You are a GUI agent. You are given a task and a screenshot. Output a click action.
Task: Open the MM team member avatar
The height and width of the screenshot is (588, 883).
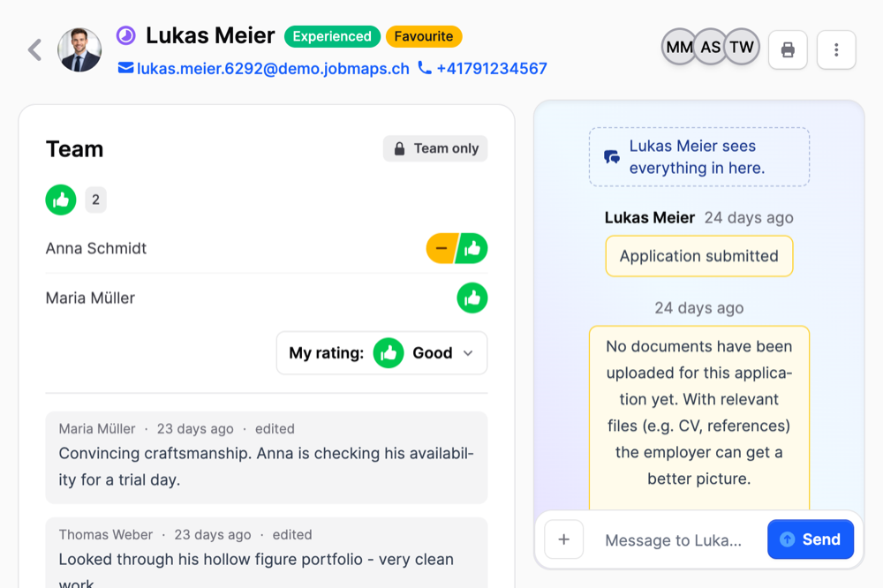tap(679, 47)
